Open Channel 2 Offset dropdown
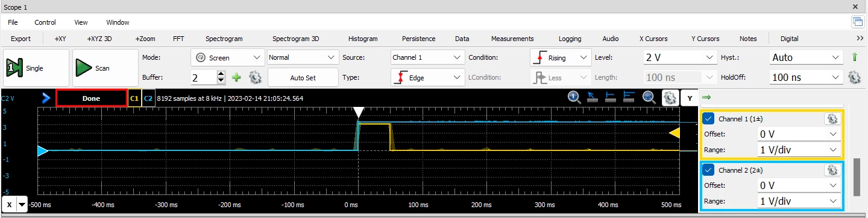Image resolution: width=868 pixels, height=218 pixels. click(x=799, y=185)
